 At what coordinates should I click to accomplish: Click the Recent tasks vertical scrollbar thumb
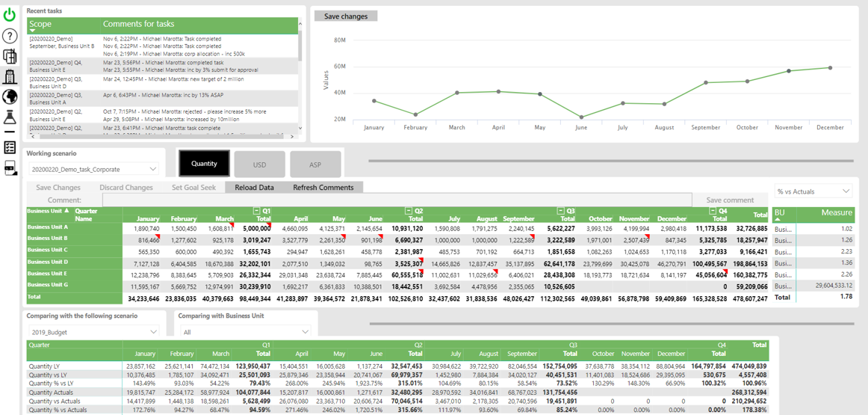click(300, 47)
